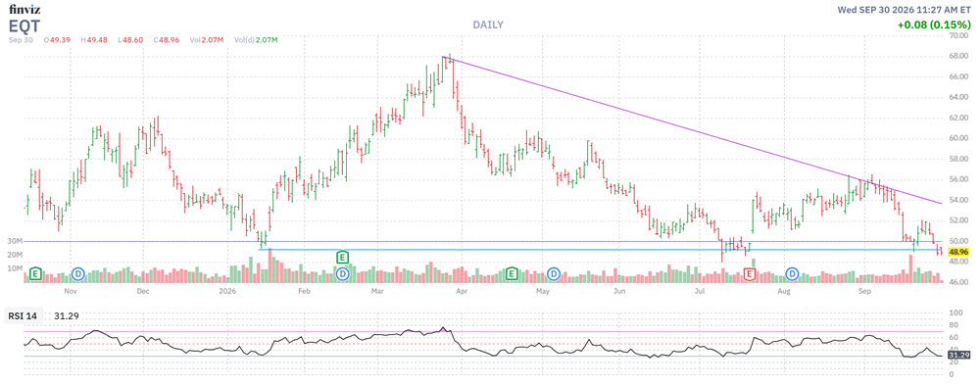Click the Apr month label
Viewport: 980px width, 385px height.
(x=462, y=291)
